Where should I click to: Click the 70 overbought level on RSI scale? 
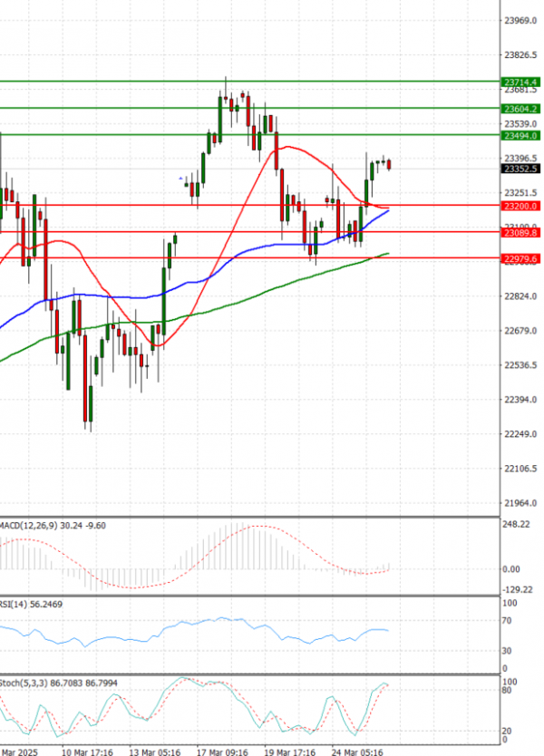507,621
